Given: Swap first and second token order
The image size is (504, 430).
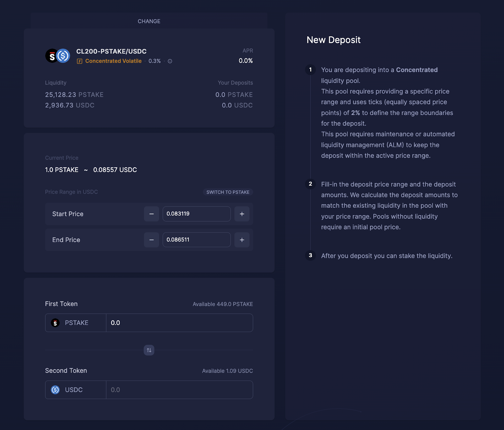Looking at the screenshot, I should pyautogui.click(x=149, y=350).
